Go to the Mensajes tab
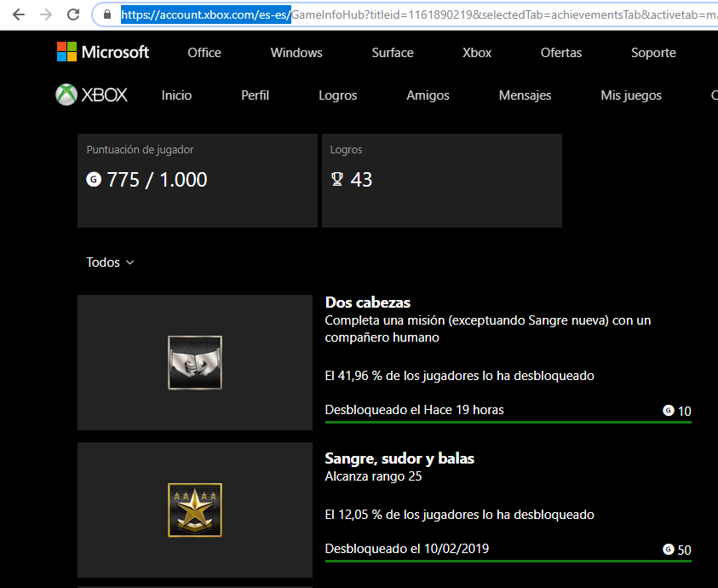This screenshot has width=718, height=588. pyautogui.click(x=525, y=95)
